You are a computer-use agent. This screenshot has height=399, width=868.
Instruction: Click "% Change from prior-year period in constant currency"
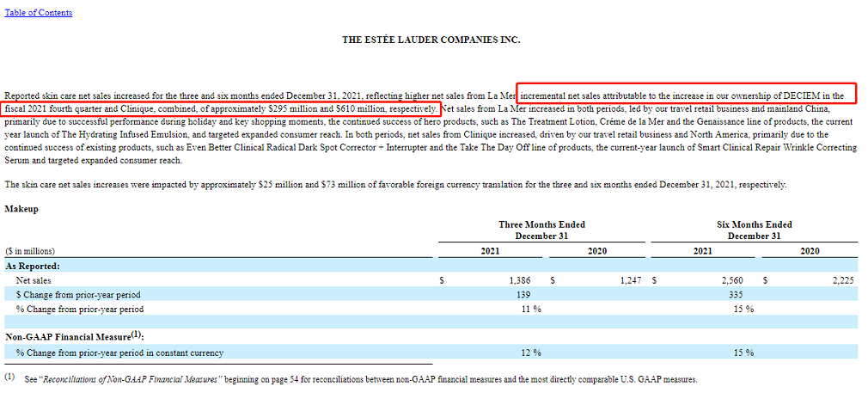coord(120,353)
